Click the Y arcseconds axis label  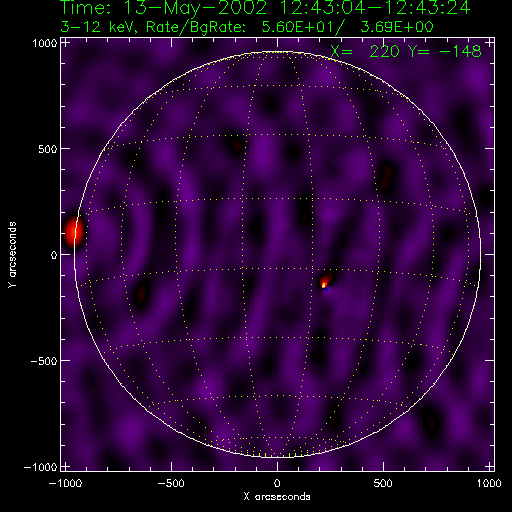point(12,255)
